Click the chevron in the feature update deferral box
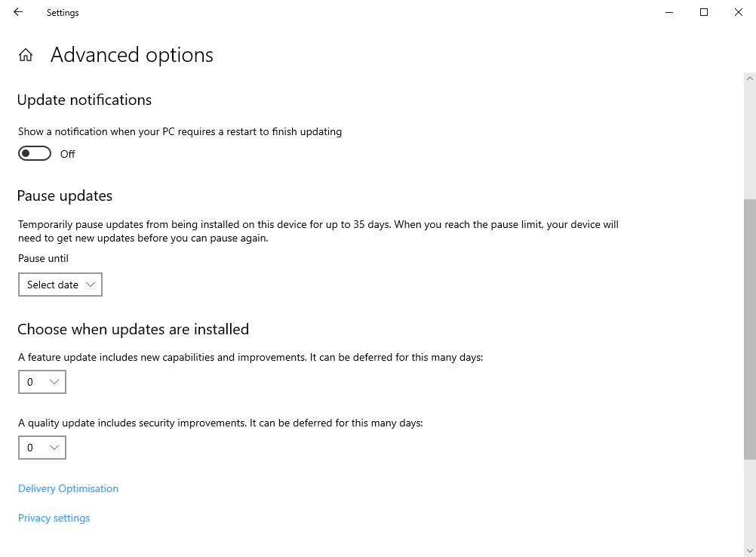This screenshot has width=756, height=557. point(54,382)
